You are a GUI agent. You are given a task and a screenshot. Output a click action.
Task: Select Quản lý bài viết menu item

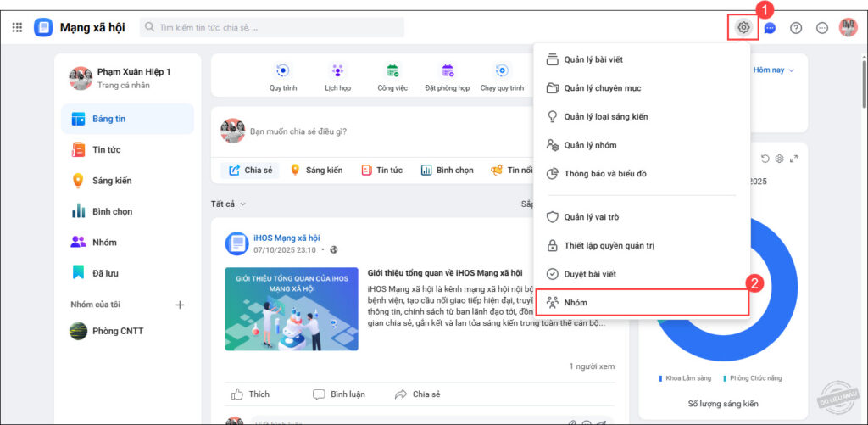click(641, 59)
